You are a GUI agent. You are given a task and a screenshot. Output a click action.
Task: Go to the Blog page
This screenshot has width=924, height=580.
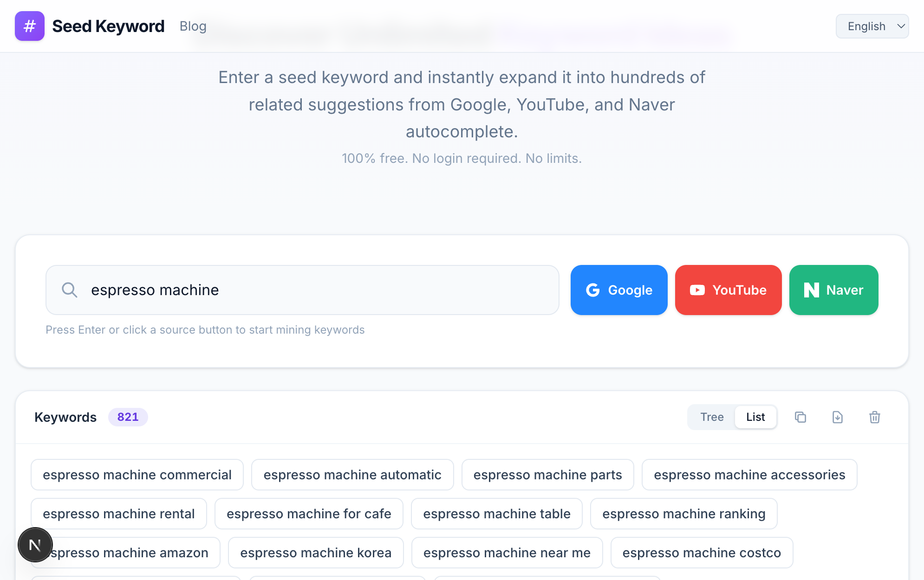click(x=193, y=26)
